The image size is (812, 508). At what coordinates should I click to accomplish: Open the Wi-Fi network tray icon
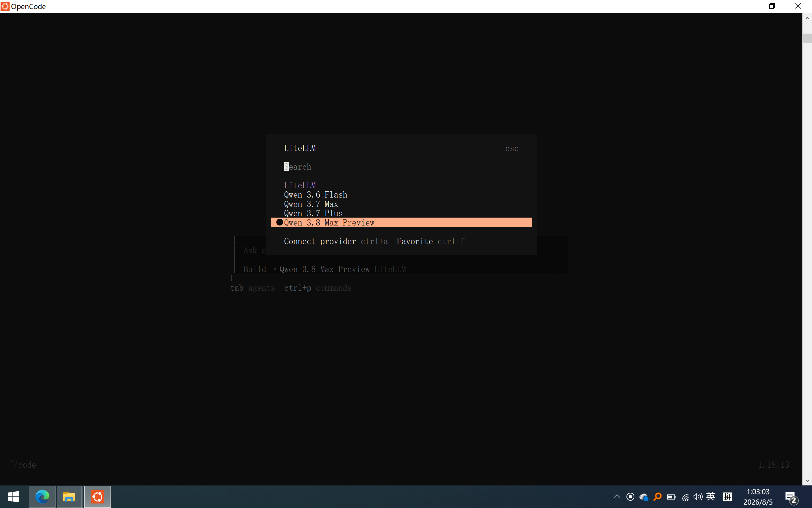click(x=685, y=497)
